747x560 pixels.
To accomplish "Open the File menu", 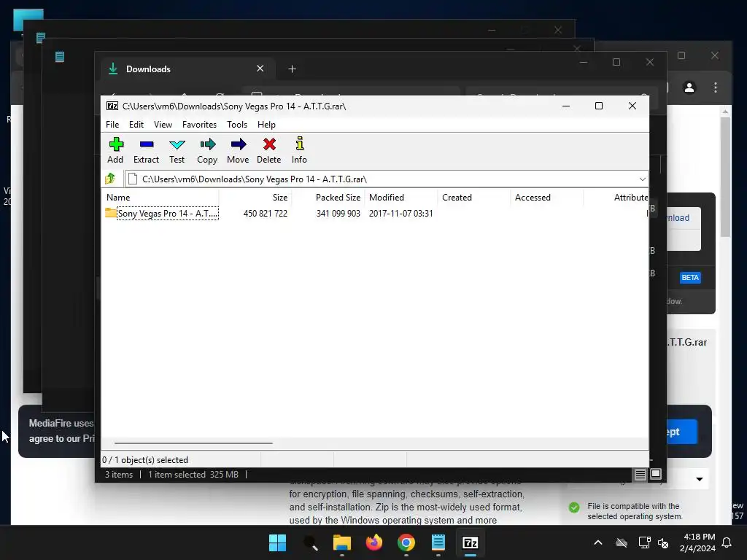I will (112, 124).
